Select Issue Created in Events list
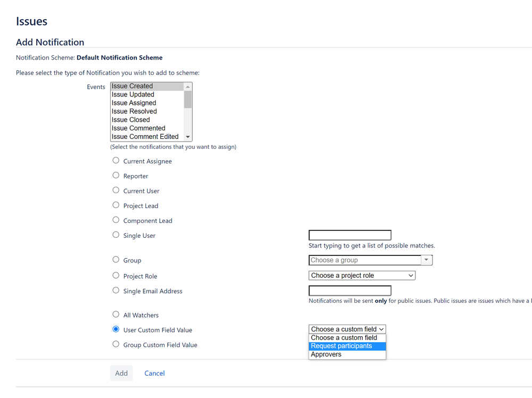The width and height of the screenshot is (532, 398). [148, 86]
